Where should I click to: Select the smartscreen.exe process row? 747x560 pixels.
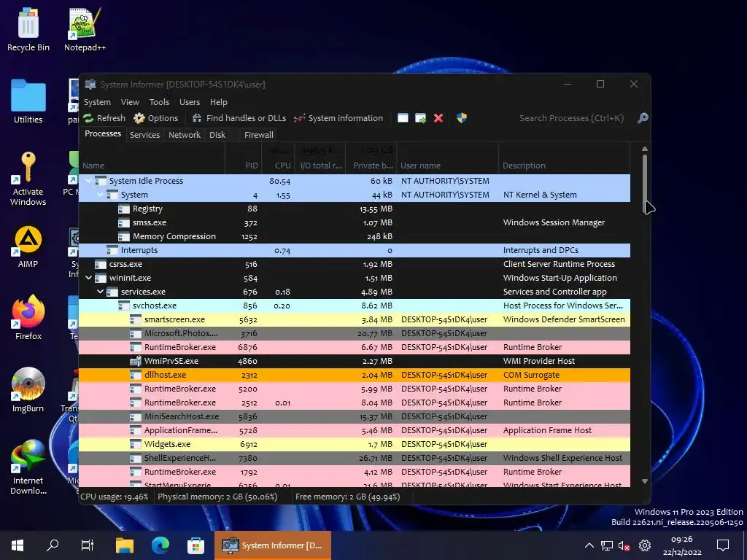coord(355,319)
